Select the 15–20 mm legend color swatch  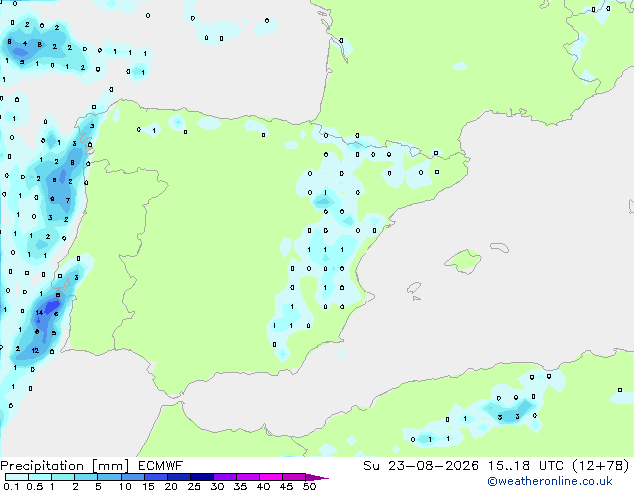[155, 477]
